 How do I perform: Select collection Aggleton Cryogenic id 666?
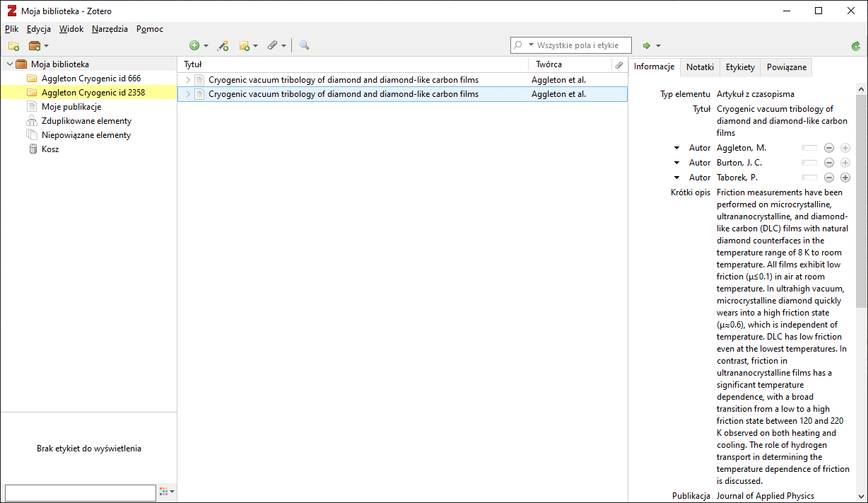(90, 79)
